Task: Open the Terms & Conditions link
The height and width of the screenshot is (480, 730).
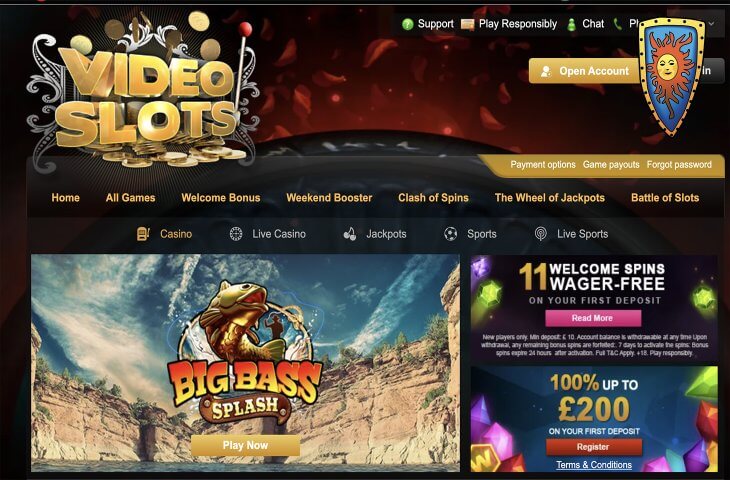Action: 594,465
